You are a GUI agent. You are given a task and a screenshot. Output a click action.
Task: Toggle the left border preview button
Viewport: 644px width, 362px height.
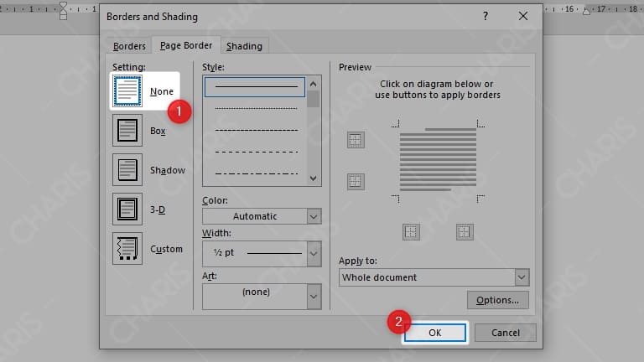[x=411, y=232]
